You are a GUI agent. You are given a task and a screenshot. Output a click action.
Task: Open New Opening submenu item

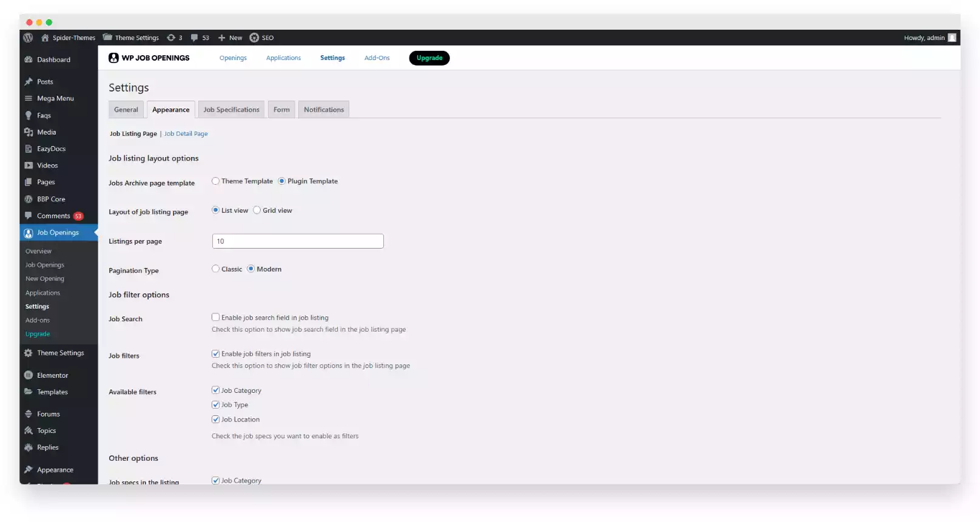pos(45,279)
